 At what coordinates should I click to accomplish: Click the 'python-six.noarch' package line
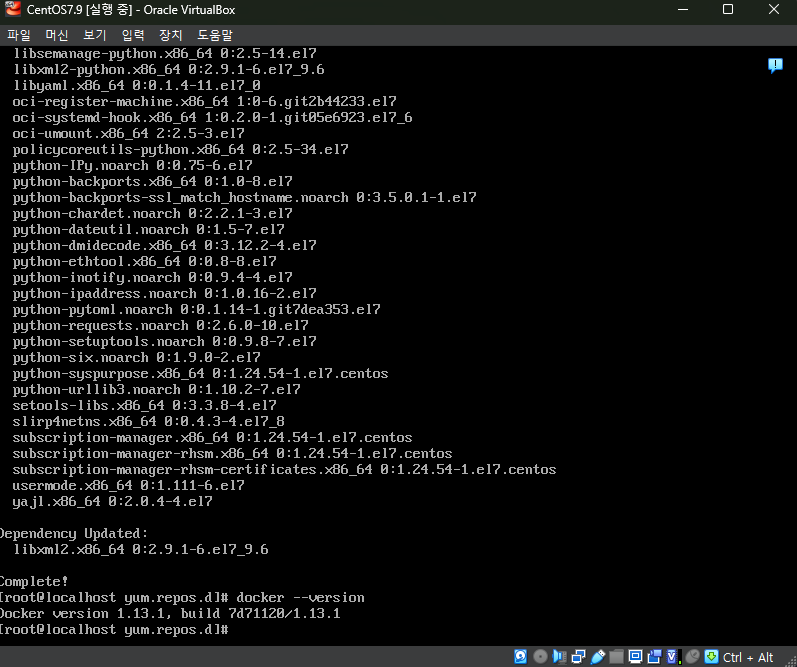coord(136,357)
